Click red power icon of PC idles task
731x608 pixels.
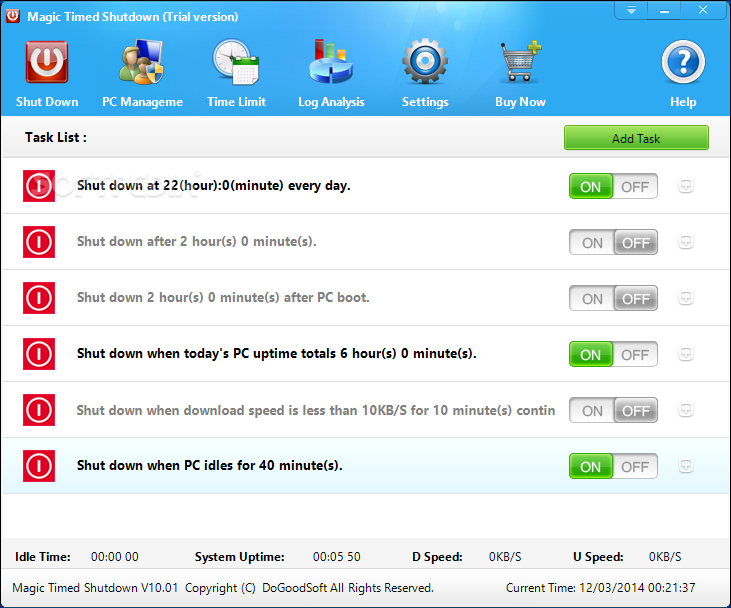coord(39,466)
